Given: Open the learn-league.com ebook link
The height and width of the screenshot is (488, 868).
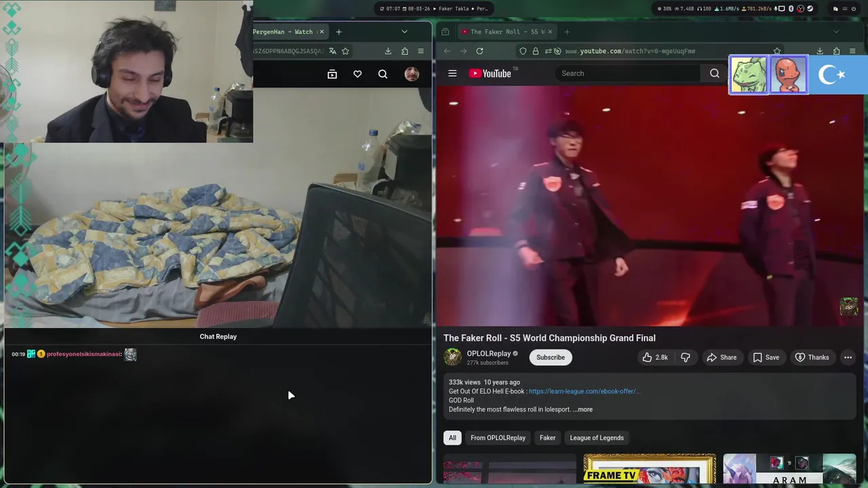Looking at the screenshot, I should pos(584,391).
